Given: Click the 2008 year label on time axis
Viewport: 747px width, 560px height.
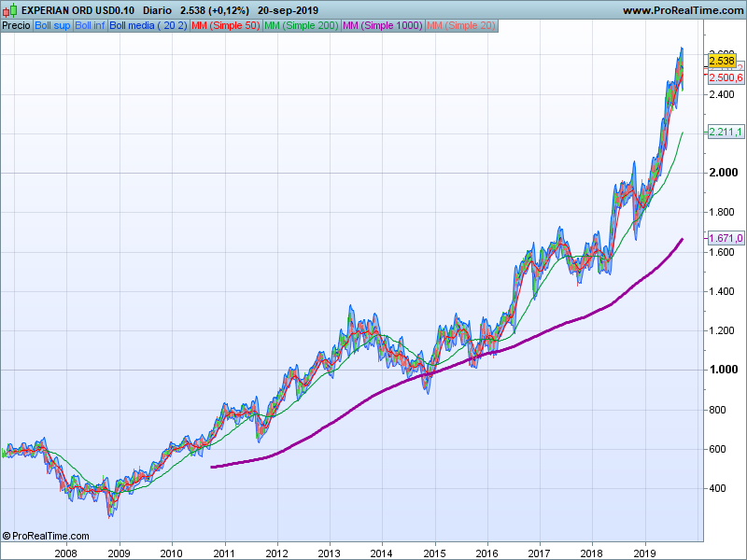Looking at the screenshot, I should point(65,553).
